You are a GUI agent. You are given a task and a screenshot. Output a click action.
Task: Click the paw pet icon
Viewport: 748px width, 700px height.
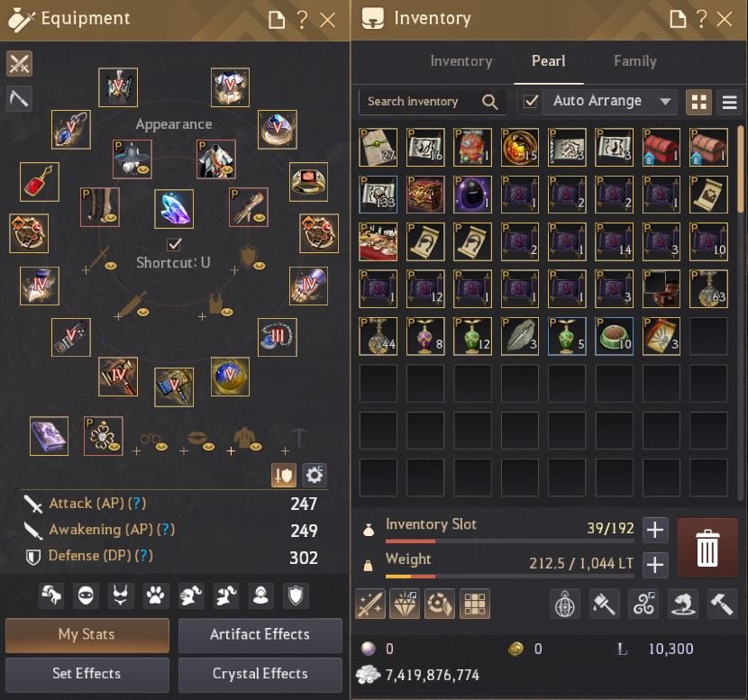(156, 595)
